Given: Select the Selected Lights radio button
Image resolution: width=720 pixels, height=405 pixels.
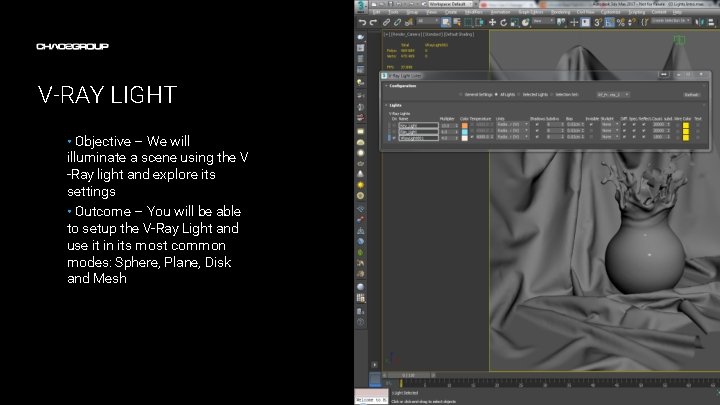Looking at the screenshot, I should click(519, 95).
